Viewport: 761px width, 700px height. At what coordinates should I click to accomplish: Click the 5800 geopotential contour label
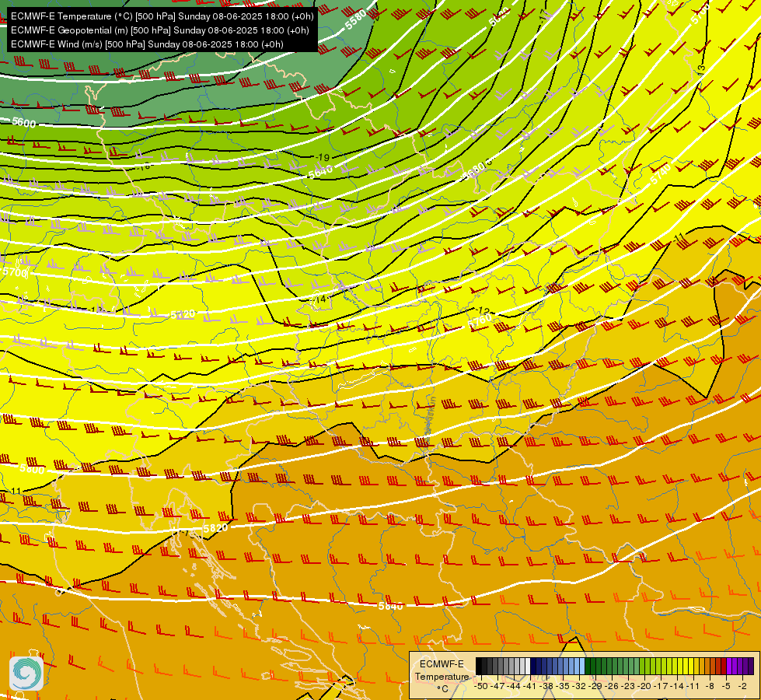(32, 469)
